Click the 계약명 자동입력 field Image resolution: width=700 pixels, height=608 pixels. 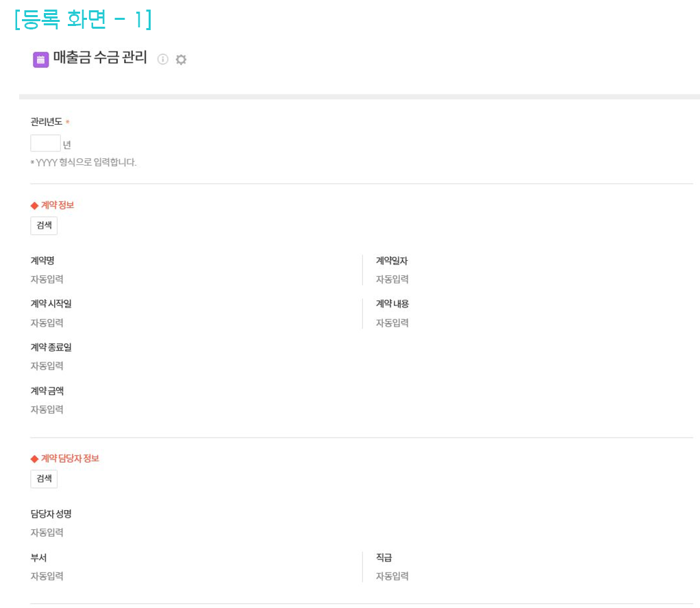47,279
